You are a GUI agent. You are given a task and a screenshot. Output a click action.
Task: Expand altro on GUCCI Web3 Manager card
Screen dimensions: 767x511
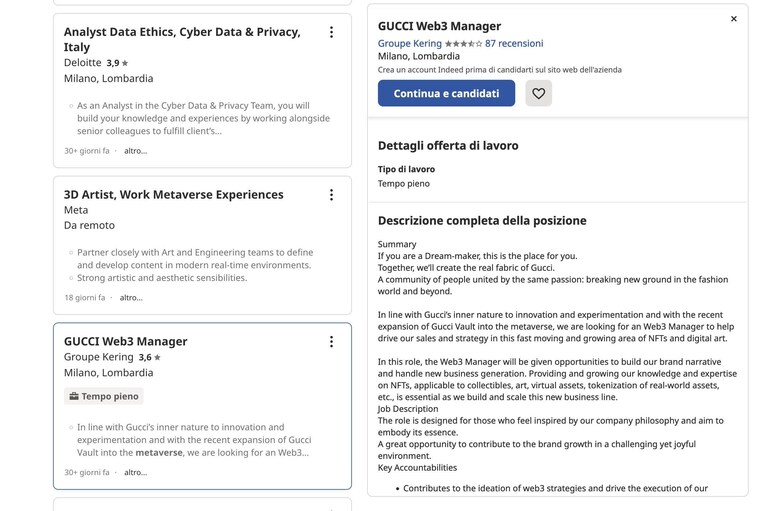(135, 472)
